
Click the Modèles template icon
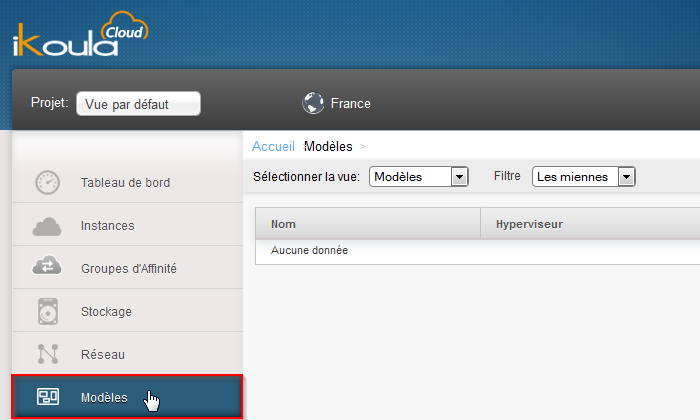coord(47,397)
